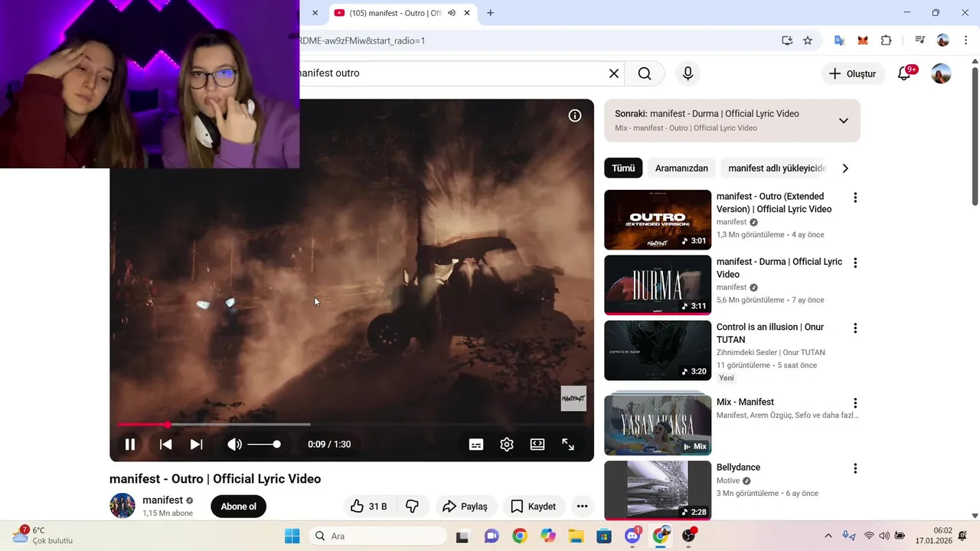This screenshot has height=551, width=980.
Task: Click the search magnifier button
Action: (x=645, y=73)
